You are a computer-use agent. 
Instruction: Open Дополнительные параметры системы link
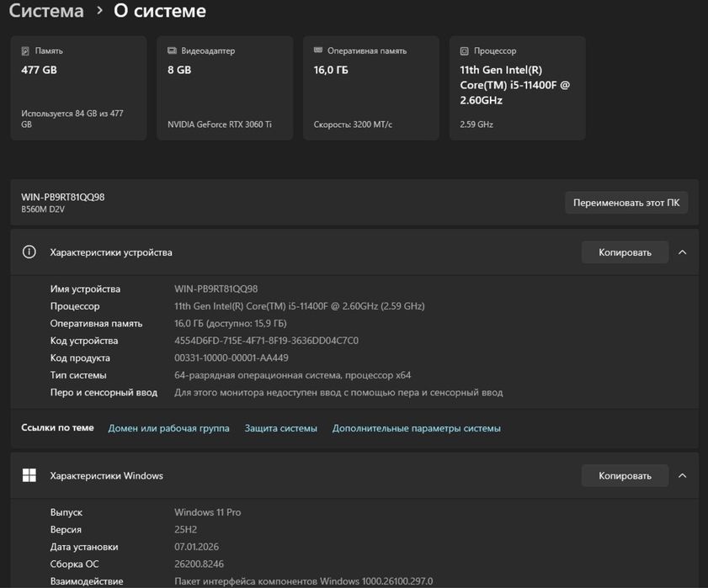coord(417,428)
